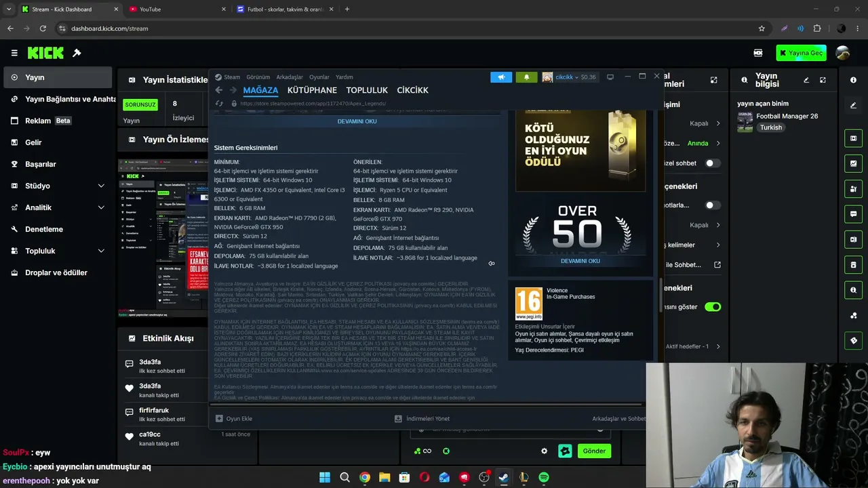
Task: Open the Kick profile avatar menu
Action: (843, 53)
